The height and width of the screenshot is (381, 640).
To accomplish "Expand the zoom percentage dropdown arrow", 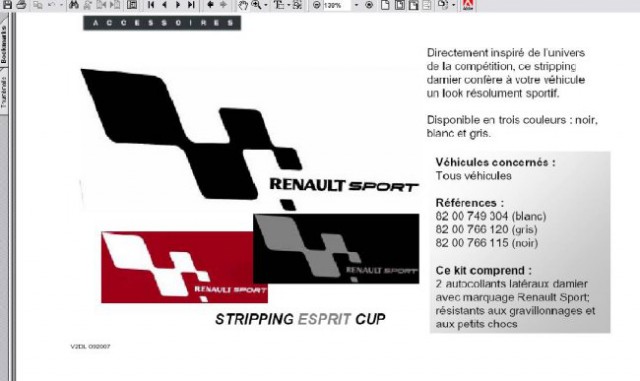I will [356, 5].
